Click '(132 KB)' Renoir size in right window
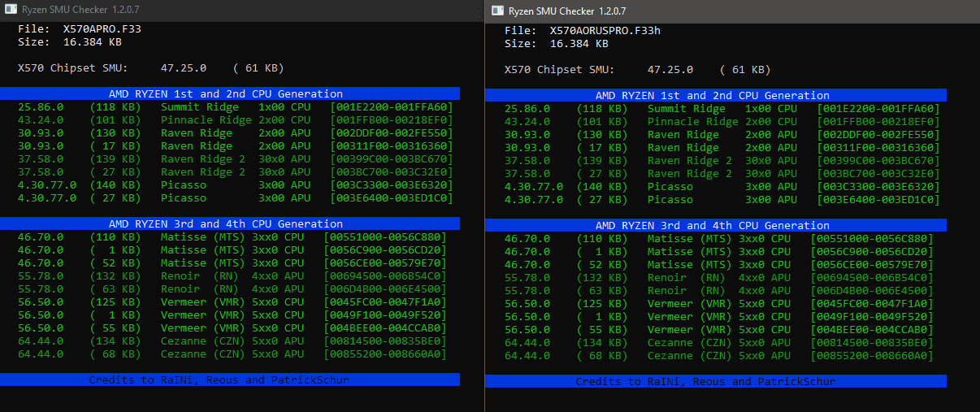The image size is (980, 412). coord(602,278)
